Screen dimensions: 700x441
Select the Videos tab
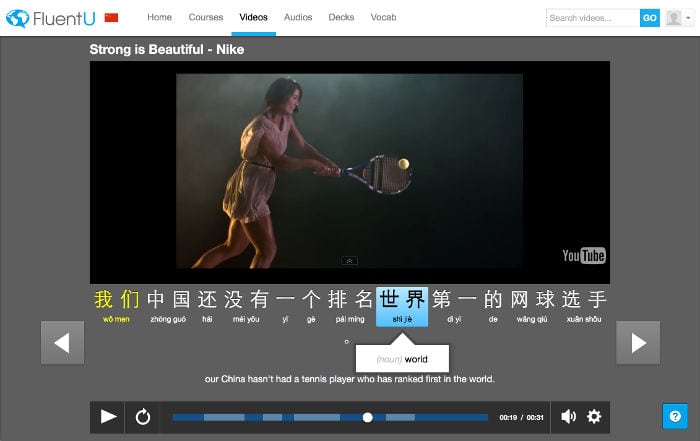tap(253, 17)
